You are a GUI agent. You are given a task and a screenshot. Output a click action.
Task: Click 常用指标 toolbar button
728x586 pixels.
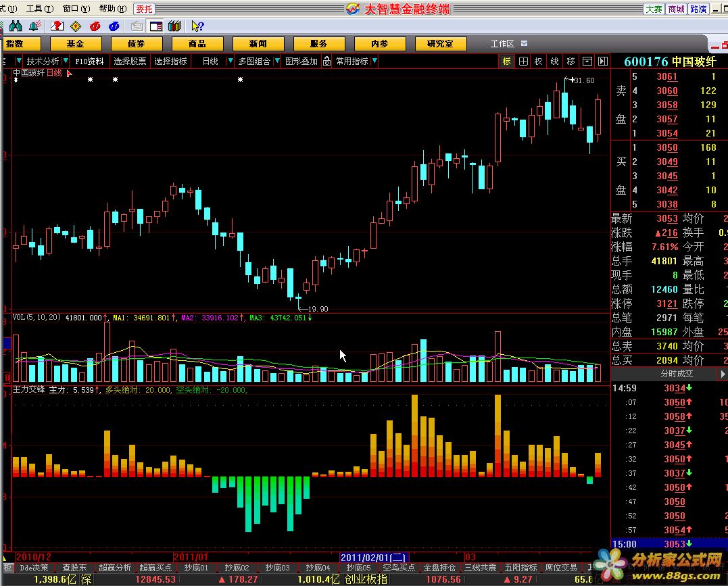click(x=352, y=62)
